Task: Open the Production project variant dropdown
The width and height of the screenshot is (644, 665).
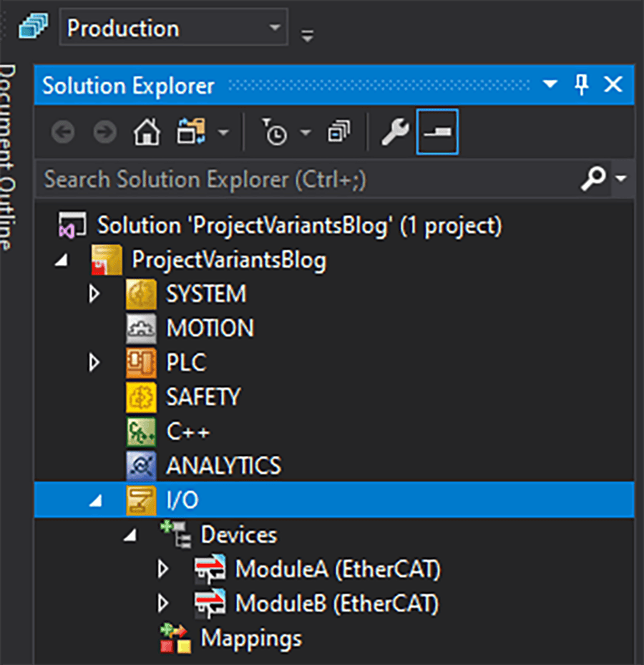Action: click(x=173, y=29)
